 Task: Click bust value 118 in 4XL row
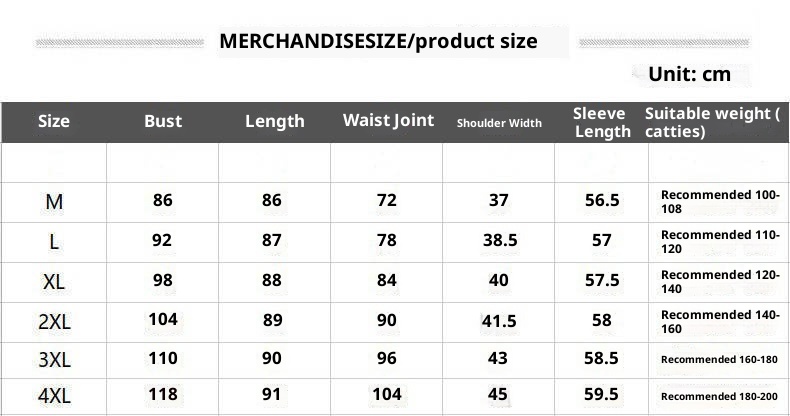tap(162, 394)
